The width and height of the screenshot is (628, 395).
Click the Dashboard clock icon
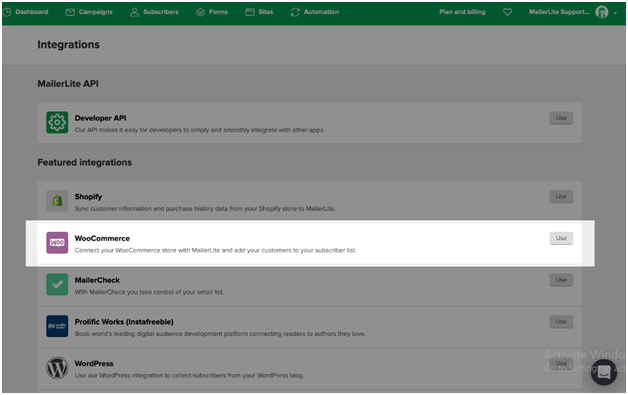7,12
